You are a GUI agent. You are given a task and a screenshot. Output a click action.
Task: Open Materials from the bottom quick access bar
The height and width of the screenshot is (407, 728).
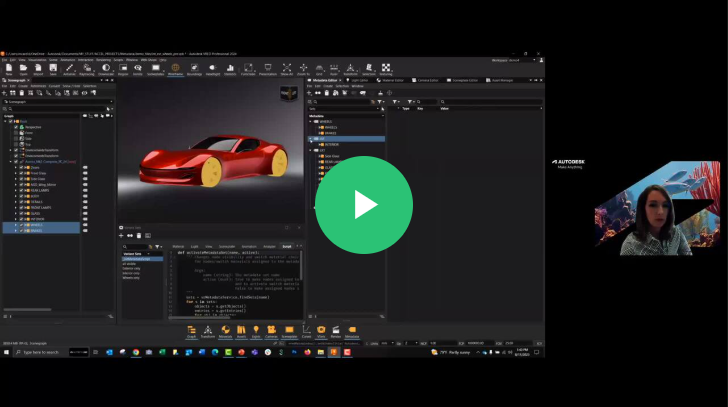225,331
